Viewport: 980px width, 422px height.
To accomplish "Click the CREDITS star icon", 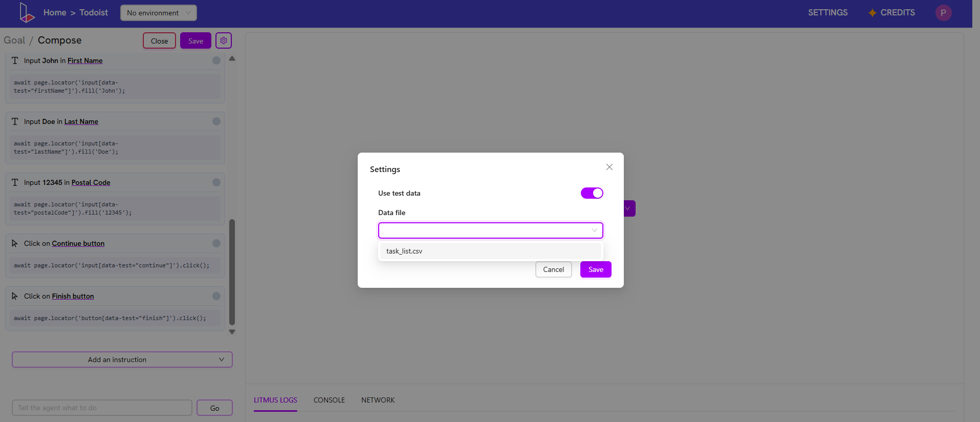I will point(873,13).
